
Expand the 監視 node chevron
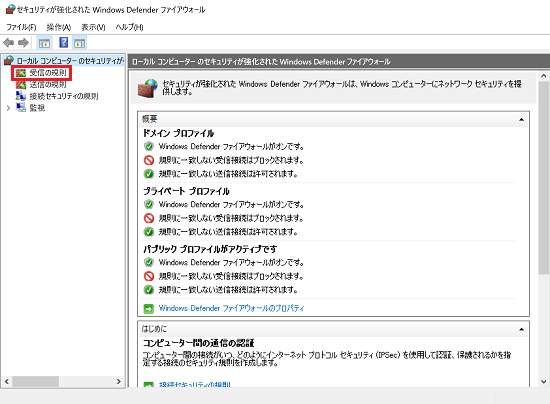8,108
